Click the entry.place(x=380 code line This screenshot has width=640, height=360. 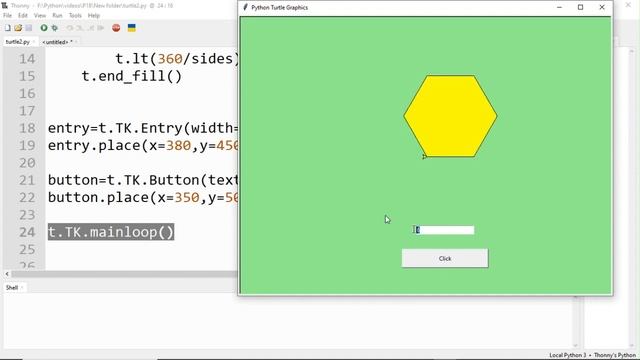[142, 145]
